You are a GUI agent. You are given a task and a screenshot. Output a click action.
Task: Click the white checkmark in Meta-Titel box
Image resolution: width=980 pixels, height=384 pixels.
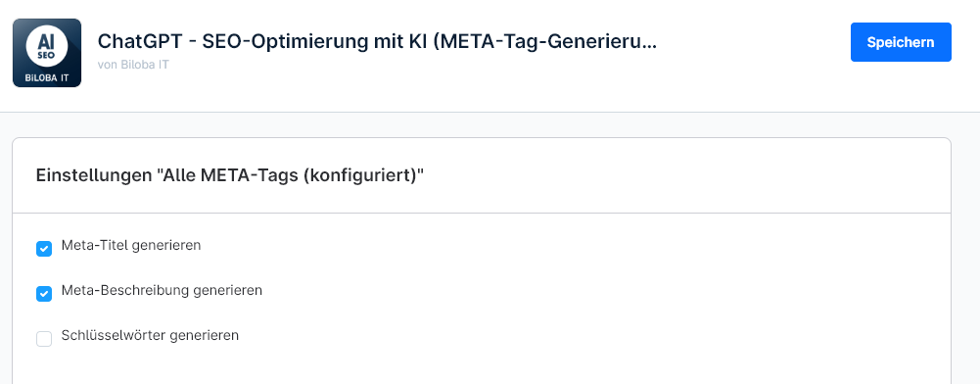pyautogui.click(x=44, y=249)
